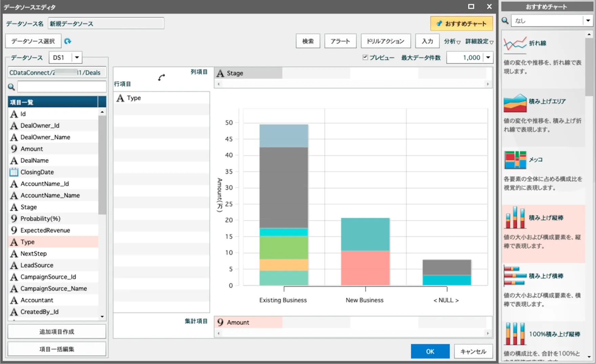The width and height of the screenshot is (596, 364).
Task: Click the magnifier icon in the おすすめチャート panel
Action: click(505, 20)
